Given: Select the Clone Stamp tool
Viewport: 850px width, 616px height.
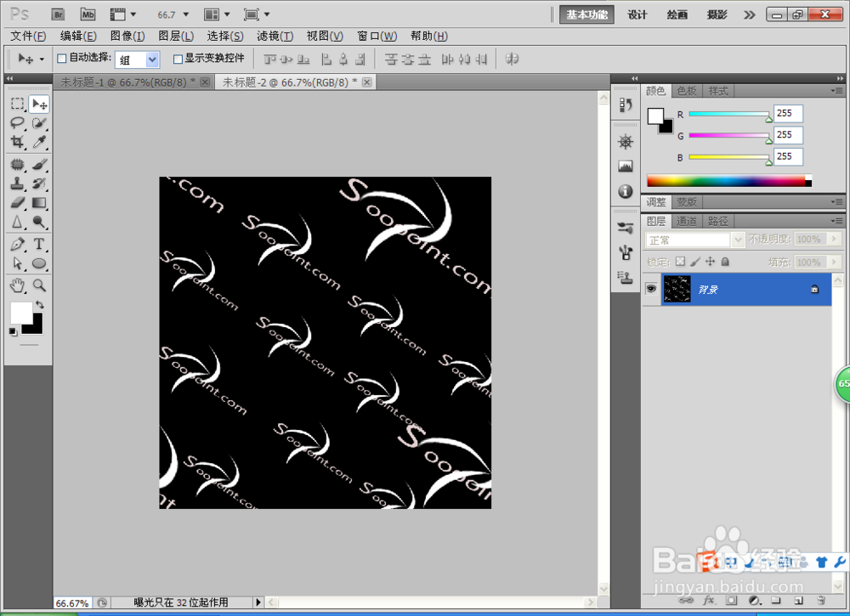Looking at the screenshot, I should pyautogui.click(x=17, y=184).
